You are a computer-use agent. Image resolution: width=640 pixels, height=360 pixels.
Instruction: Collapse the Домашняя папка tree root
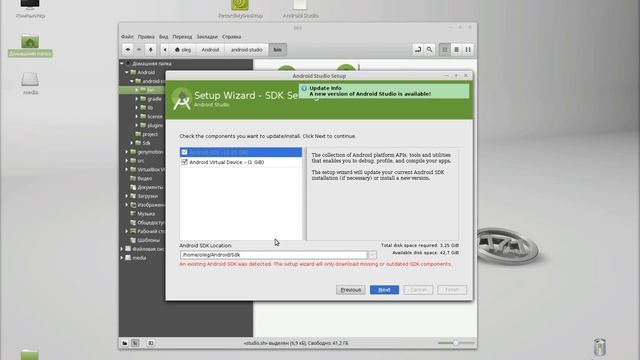(122, 63)
